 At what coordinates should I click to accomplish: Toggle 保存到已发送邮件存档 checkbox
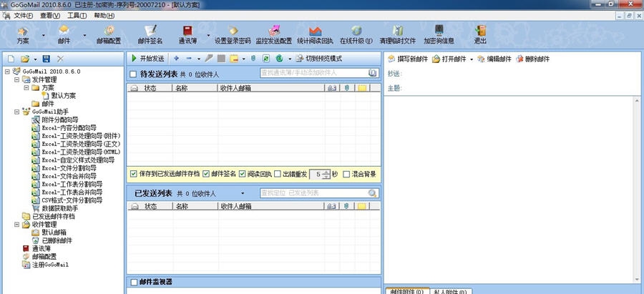(133, 174)
